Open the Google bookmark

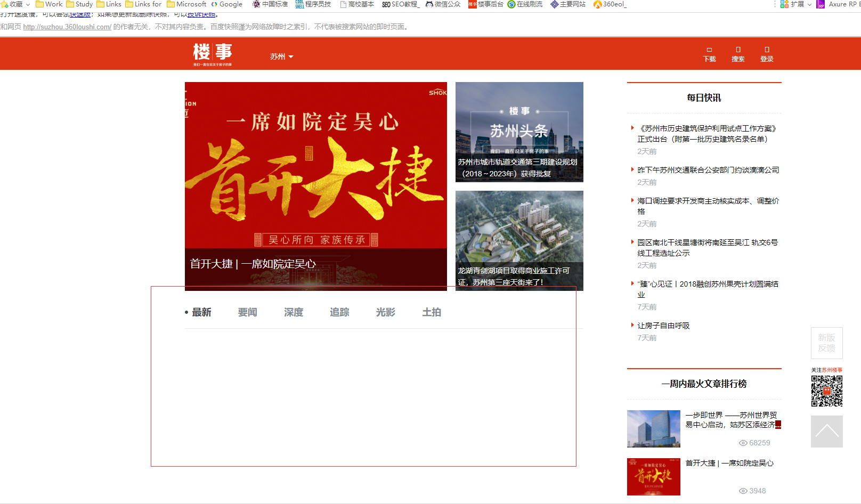point(226,4)
